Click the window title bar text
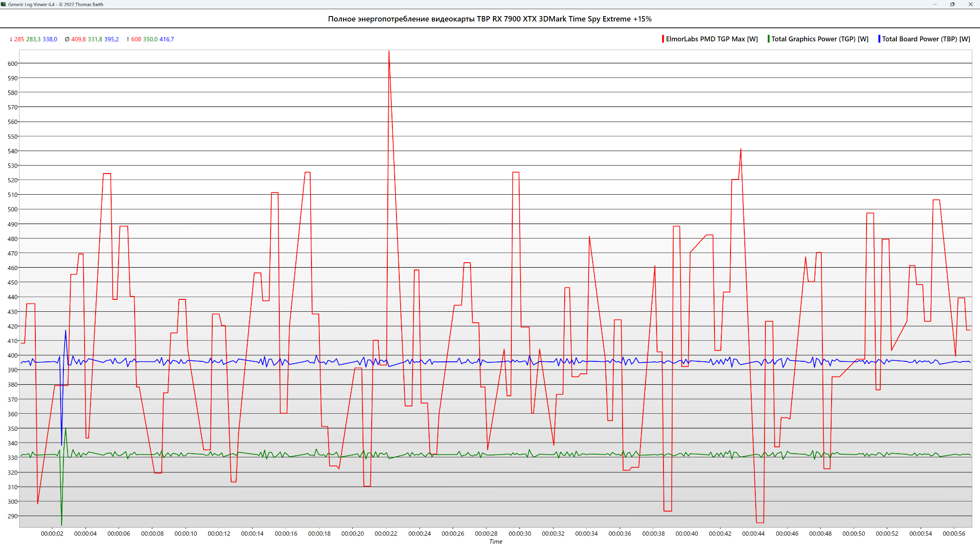 pos(56,4)
